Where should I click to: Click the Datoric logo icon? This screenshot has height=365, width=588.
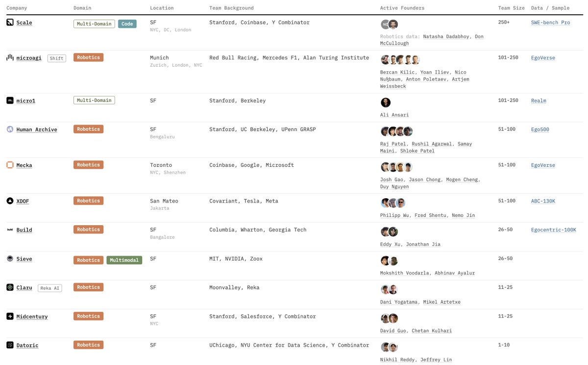point(10,345)
